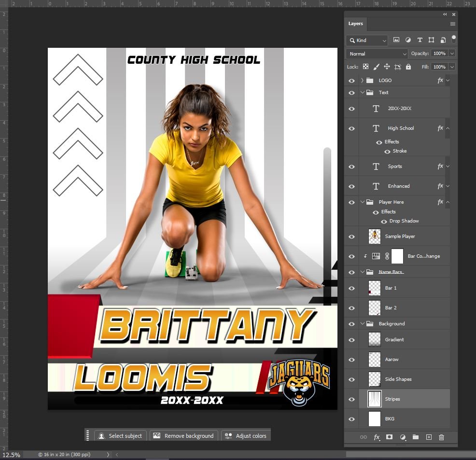Image resolution: width=476 pixels, height=460 pixels.
Task: Open the Layers panel hamburger menu
Action: pos(453,24)
